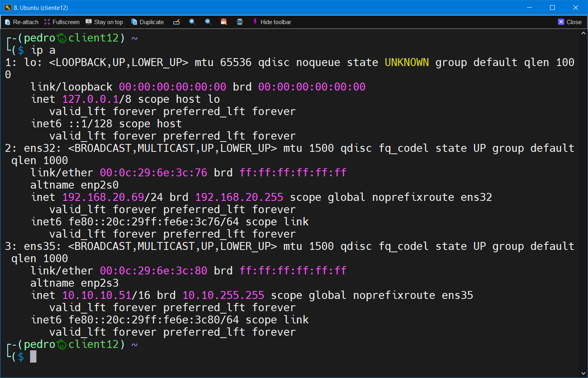
Task: Click the scrollbar up arrow
Action: coord(583,34)
